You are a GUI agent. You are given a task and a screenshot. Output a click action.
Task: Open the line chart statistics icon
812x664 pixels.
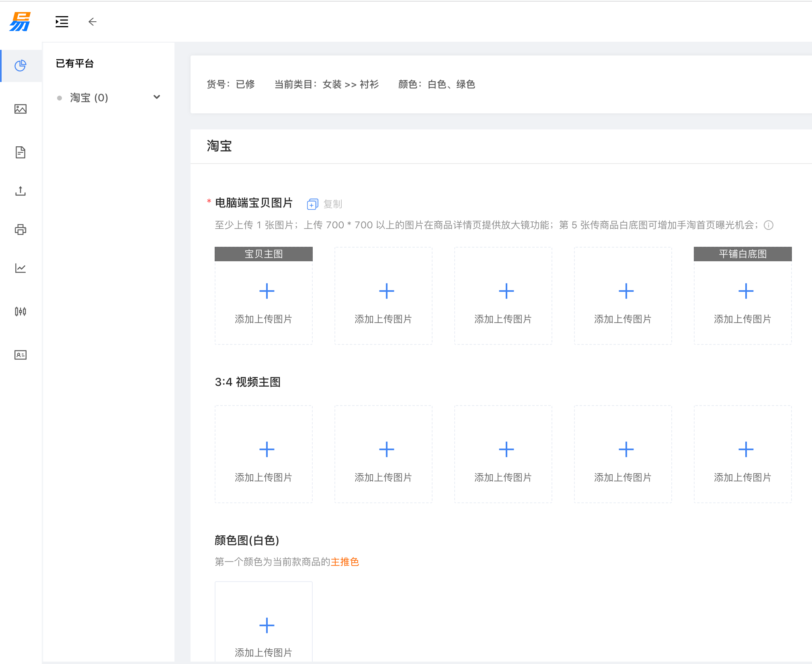coord(21,268)
